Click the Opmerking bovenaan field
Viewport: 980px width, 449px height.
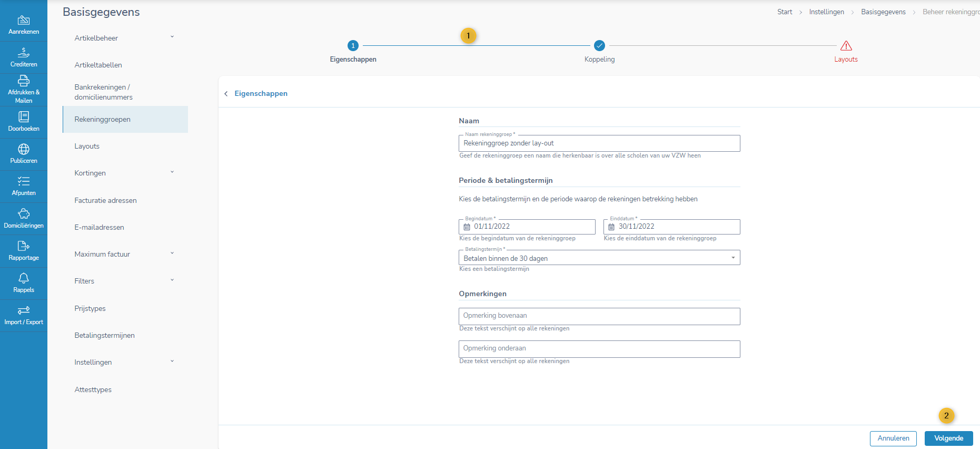click(x=599, y=316)
